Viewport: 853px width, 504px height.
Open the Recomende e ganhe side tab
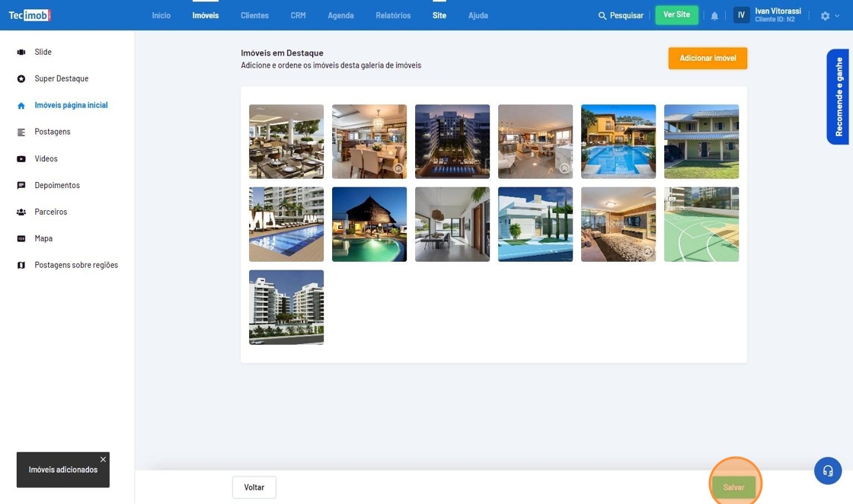coord(838,97)
